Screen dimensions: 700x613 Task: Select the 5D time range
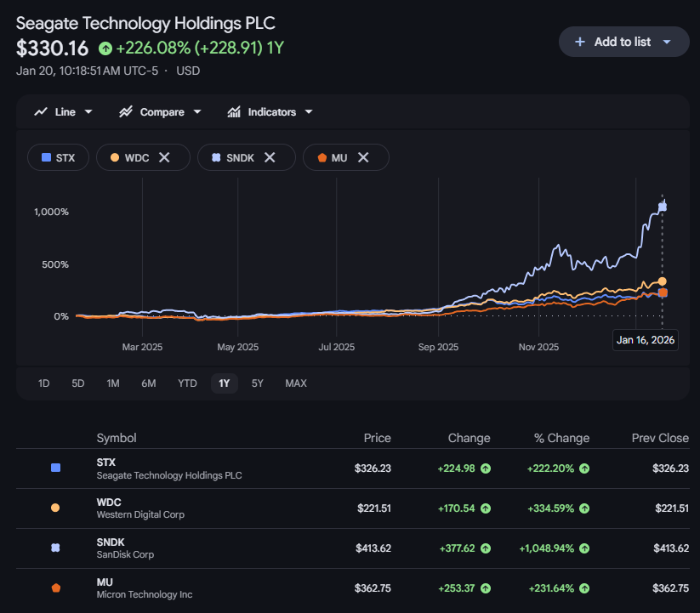point(78,383)
